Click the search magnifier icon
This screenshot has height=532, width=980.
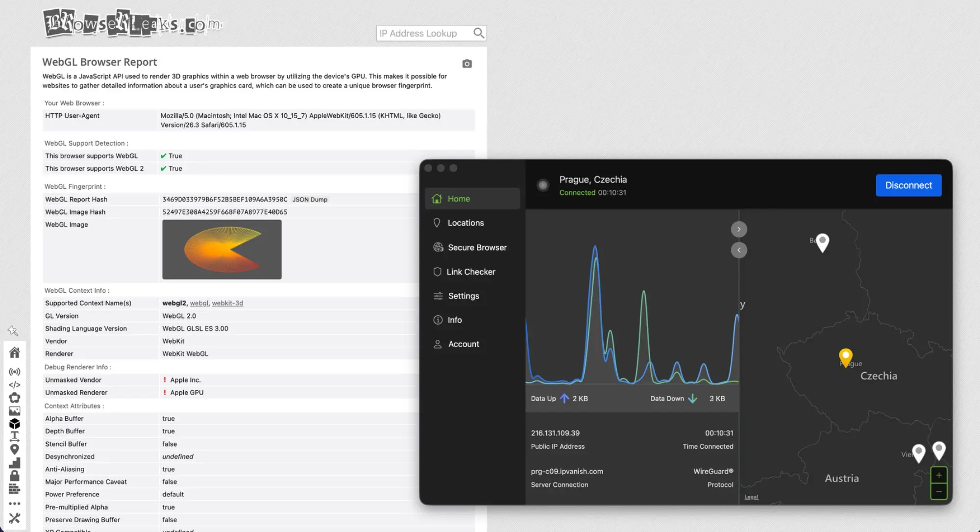[x=478, y=33]
